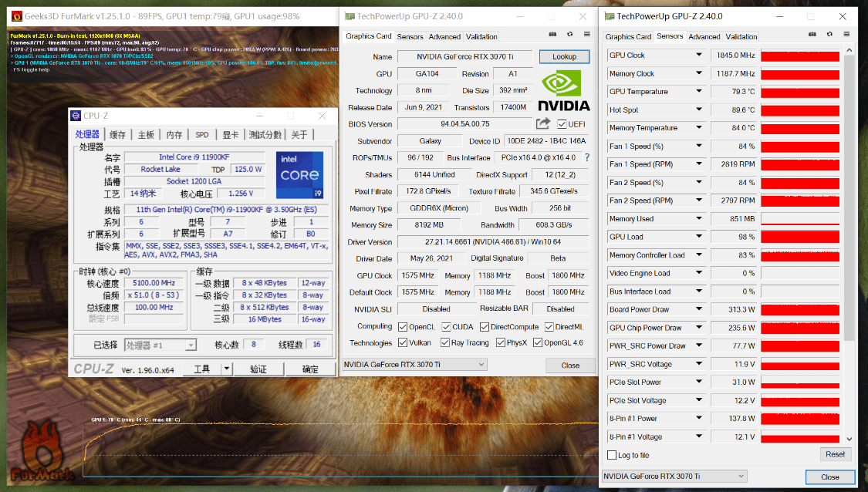This screenshot has height=492, width=868.
Task: Open the Board Power Draw dropdown
Action: pos(698,309)
